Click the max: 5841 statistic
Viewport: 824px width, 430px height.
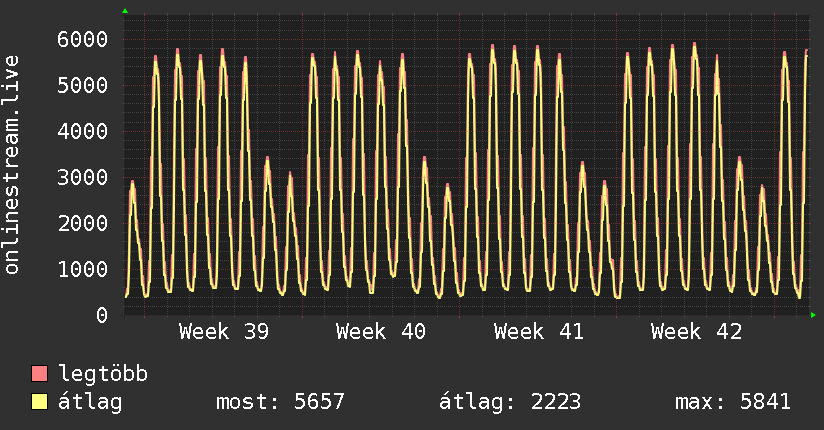(x=733, y=402)
